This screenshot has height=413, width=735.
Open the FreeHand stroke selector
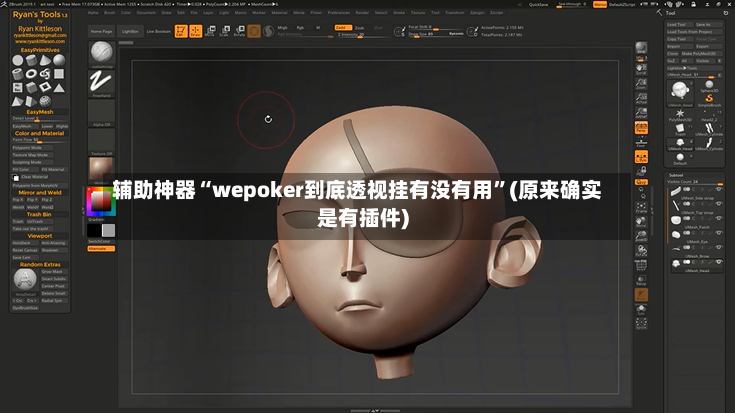tap(102, 83)
